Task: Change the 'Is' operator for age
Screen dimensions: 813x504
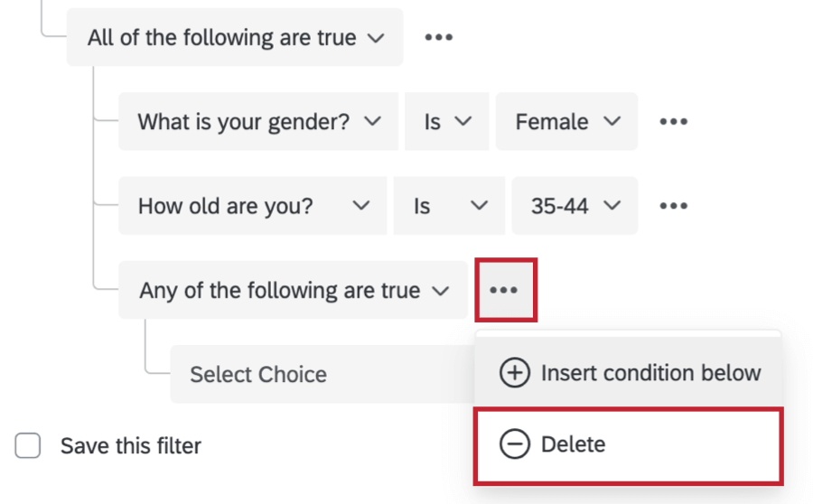Action: click(450, 206)
